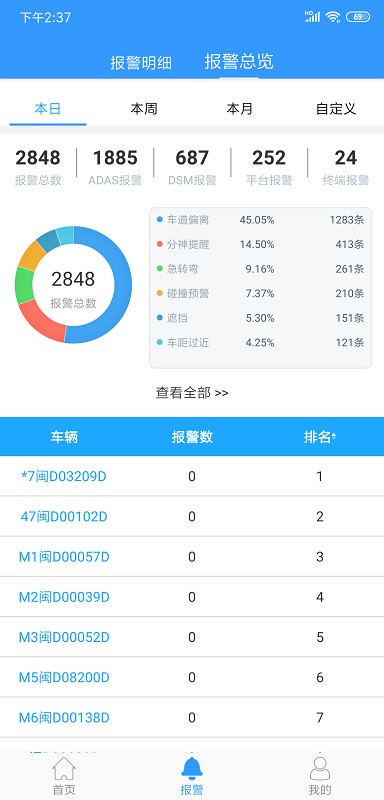
Task: Tap the Wi-Fi status icon
Action: click(333, 17)
